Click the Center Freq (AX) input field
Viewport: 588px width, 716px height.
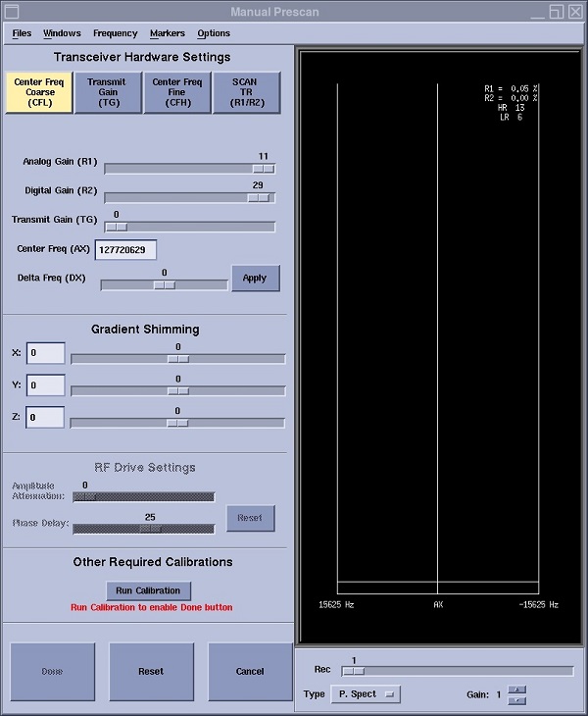125,250
